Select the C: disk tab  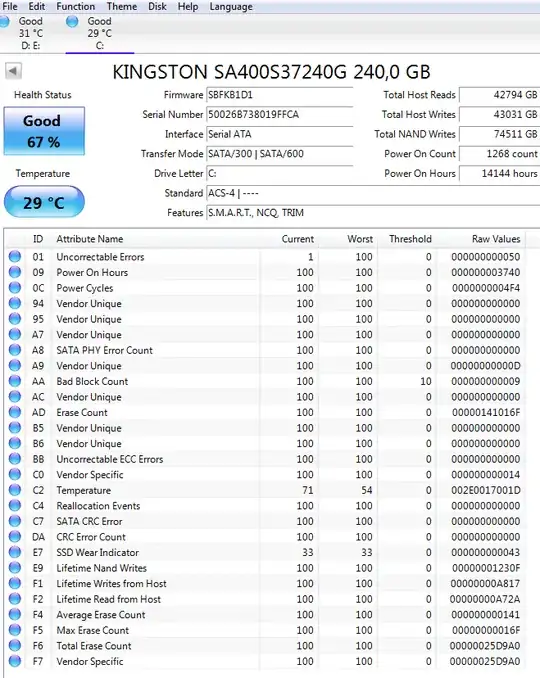[x=99, y=33]
